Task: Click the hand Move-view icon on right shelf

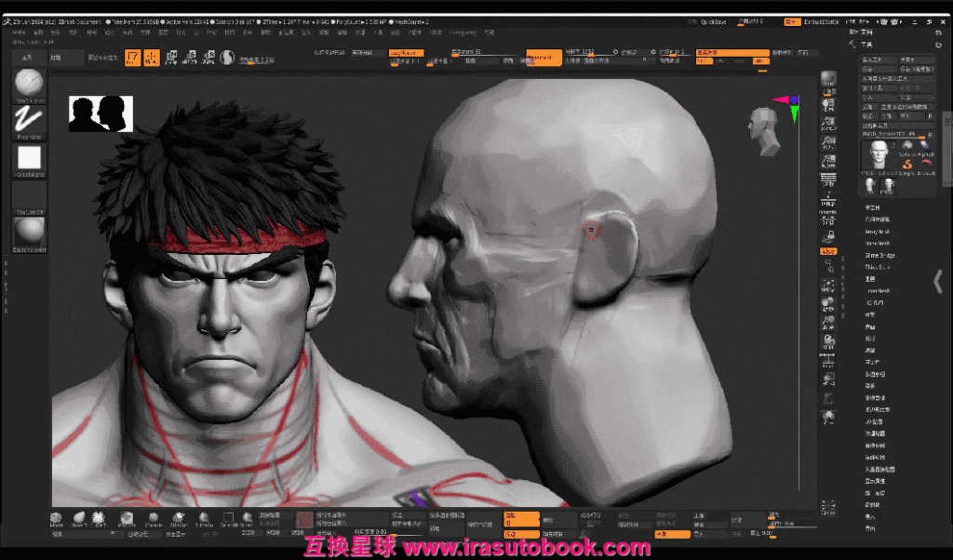Action: (828, 303)
